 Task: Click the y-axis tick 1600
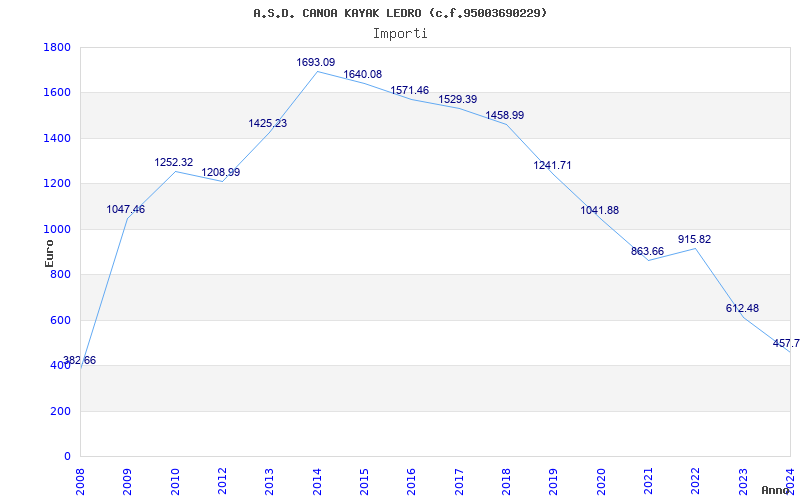(x=57, y=93)
